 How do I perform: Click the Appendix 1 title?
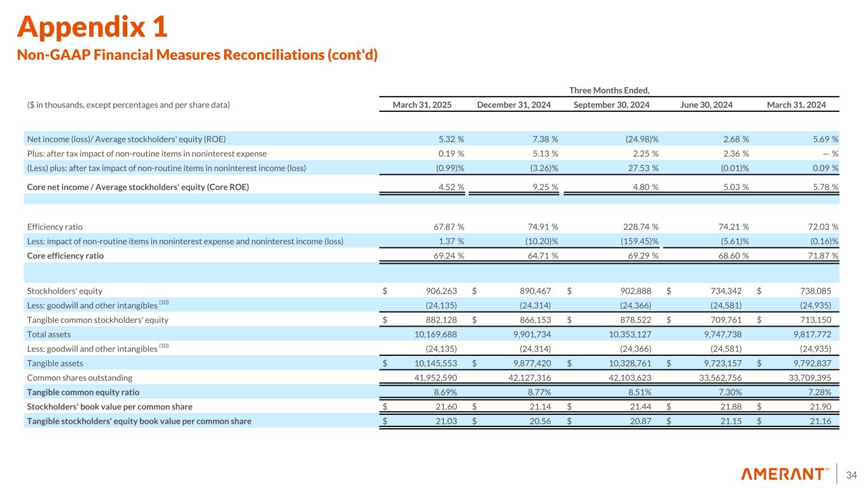pyautogui.click(x=93, y=27)
